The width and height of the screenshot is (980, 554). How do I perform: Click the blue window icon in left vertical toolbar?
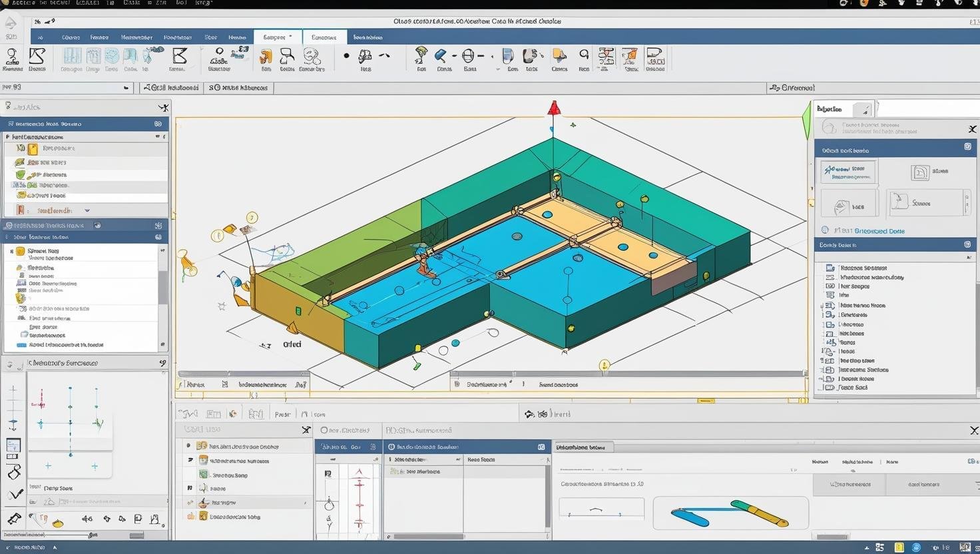(x=13, y=445)
